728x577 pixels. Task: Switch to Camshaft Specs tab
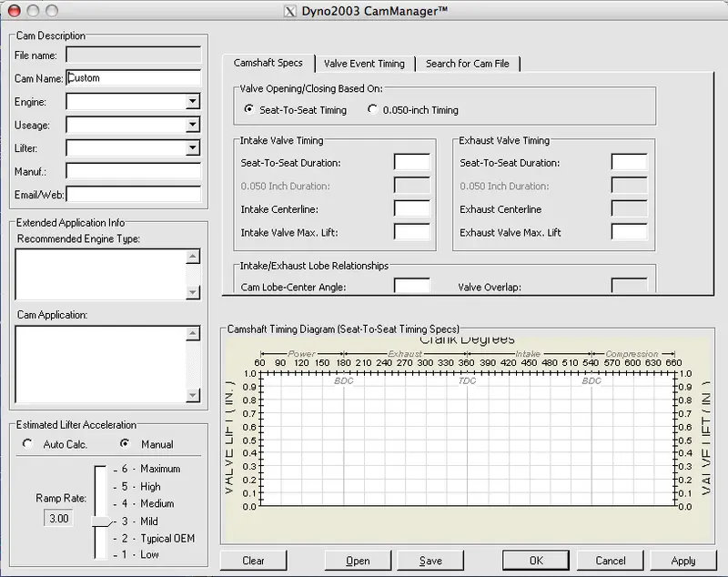(x=268, y=63)
